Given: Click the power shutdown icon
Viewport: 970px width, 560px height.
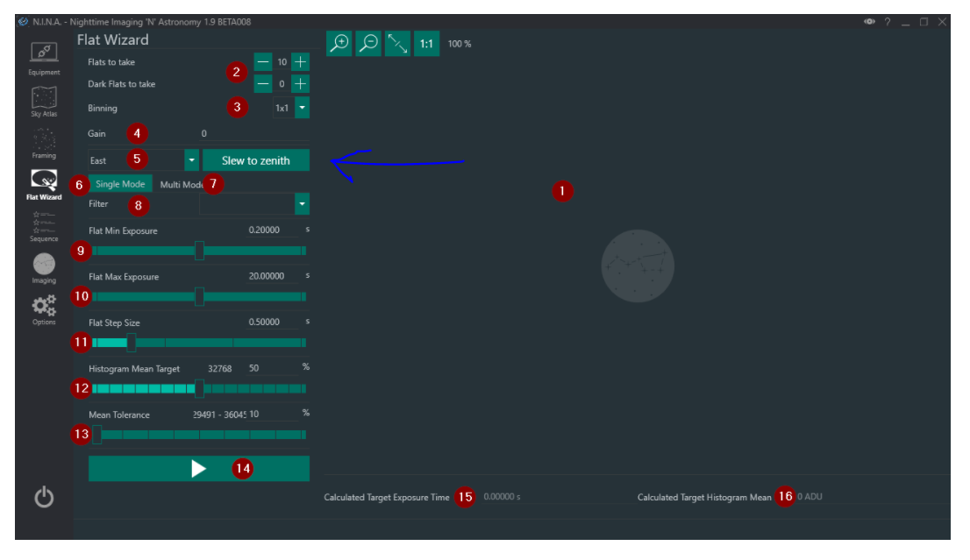Looking at the screenshot, I should [x=44, y=497].
